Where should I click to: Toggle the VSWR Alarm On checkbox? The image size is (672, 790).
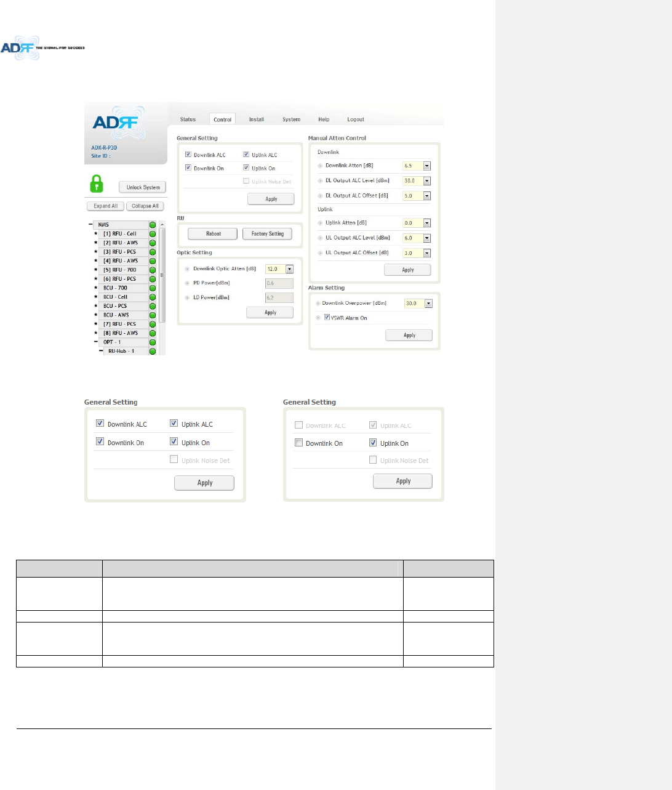coord(327,317)
